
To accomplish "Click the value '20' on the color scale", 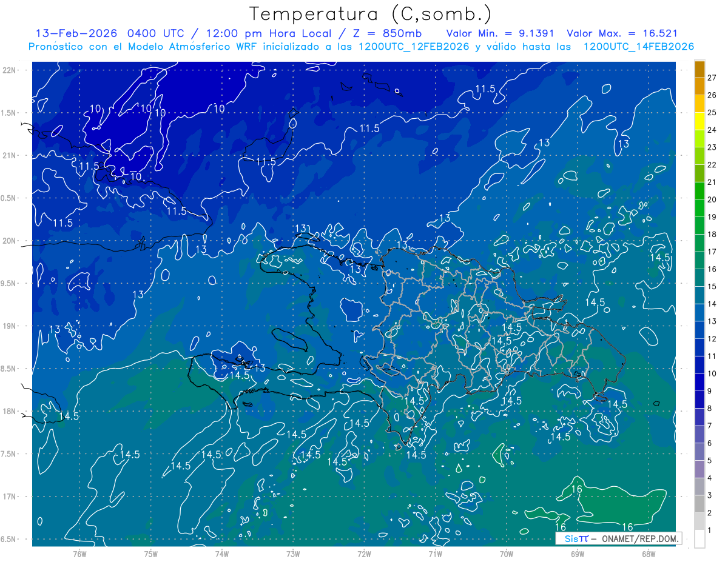I will (712, 199).
